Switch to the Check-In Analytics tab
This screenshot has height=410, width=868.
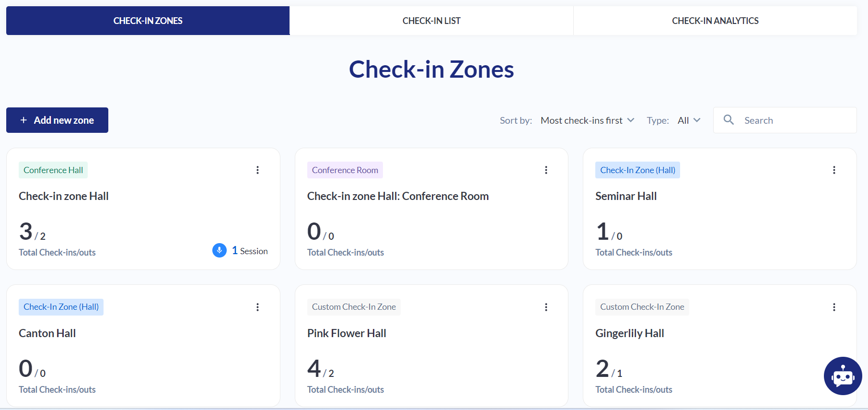(x=715, y=21)
